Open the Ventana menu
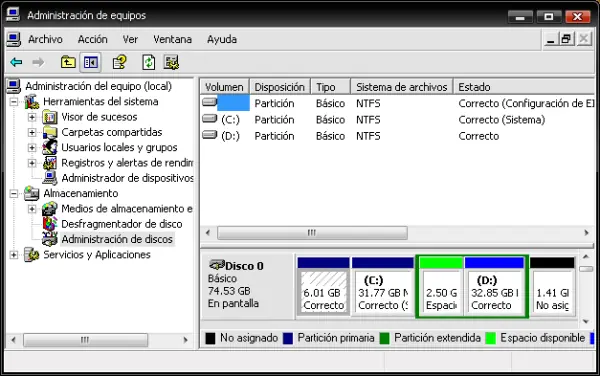The image size is (600, 376). coord(172,39)
